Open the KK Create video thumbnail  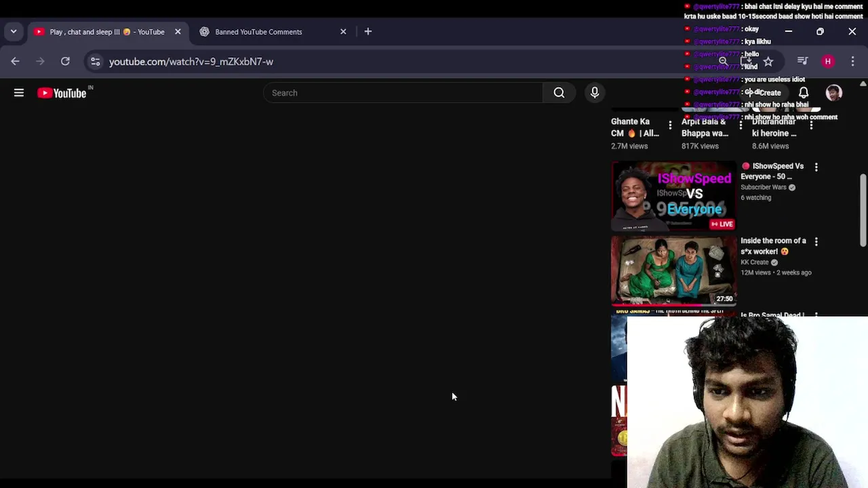pyautogui.click(x=674, y=270)
